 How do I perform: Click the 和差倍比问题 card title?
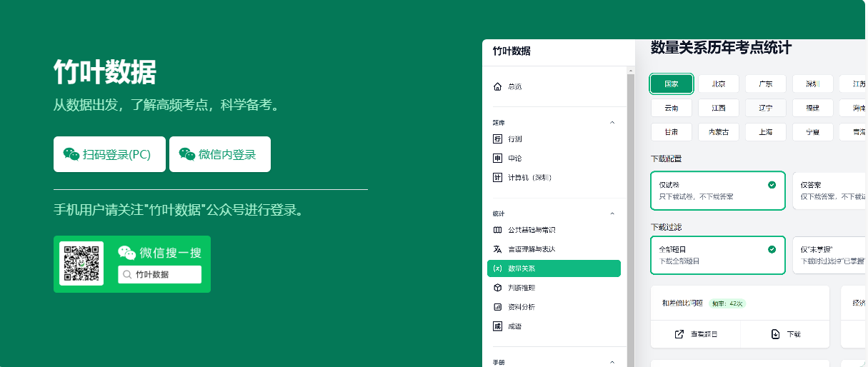pos(682,303)
